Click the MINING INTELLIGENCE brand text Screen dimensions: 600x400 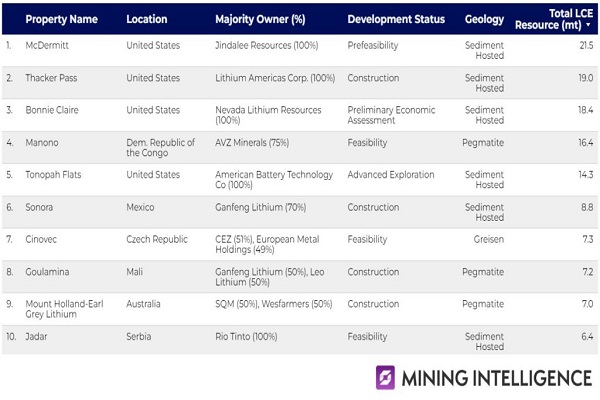tap(496, 378)
